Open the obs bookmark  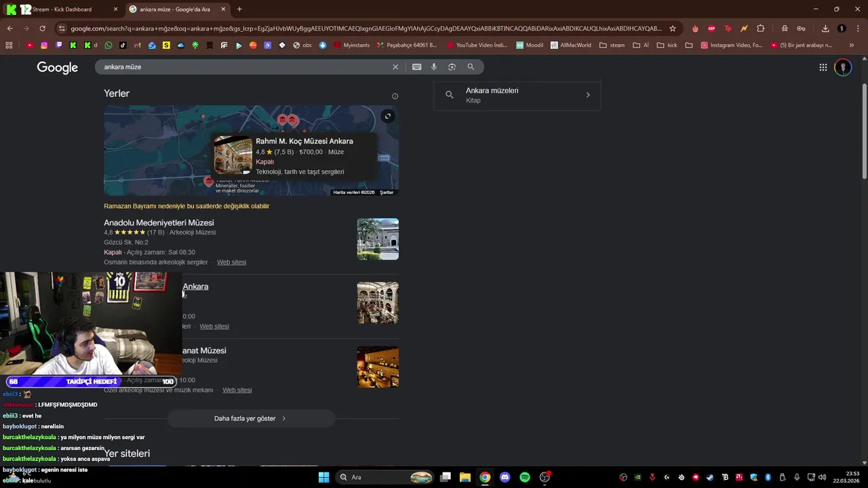[x=302, y=45]
